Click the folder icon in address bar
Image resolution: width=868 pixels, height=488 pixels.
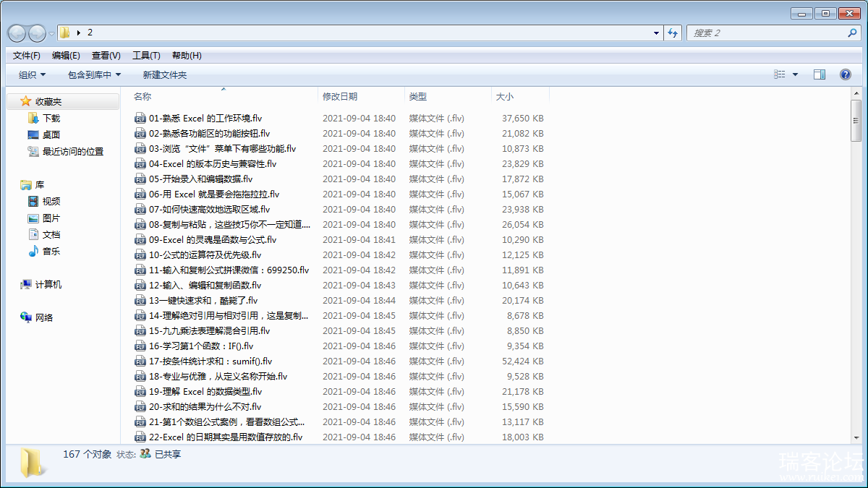65,33
